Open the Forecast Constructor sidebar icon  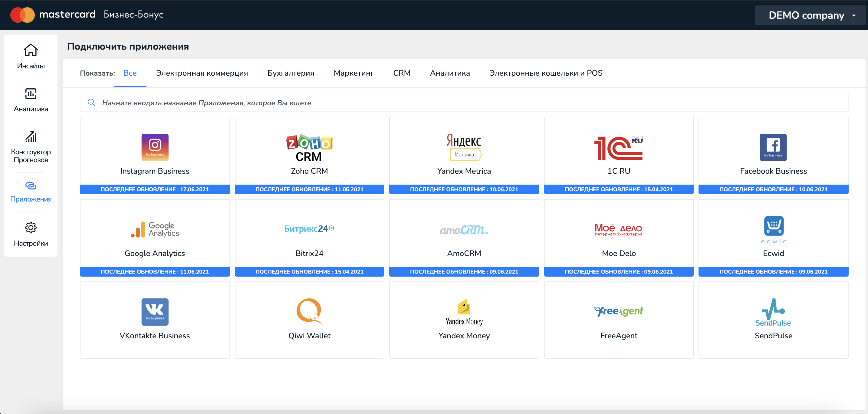[31, 137]
